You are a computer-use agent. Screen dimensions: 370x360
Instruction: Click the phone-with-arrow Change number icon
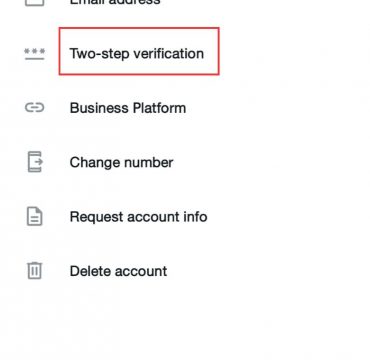pos(35,162)
